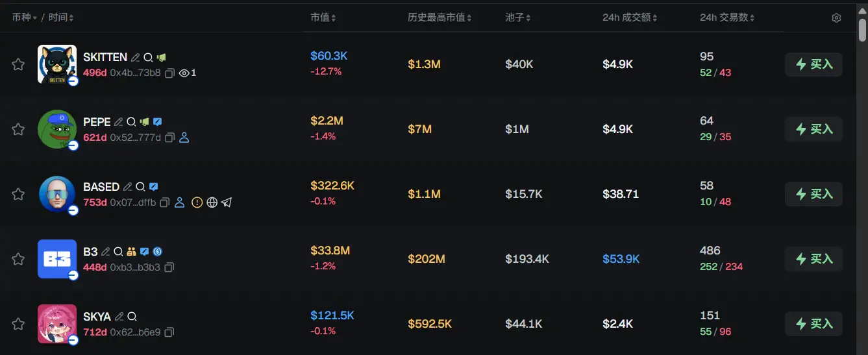Click the pencil edit icon beside PEPE

coord(118,122)
